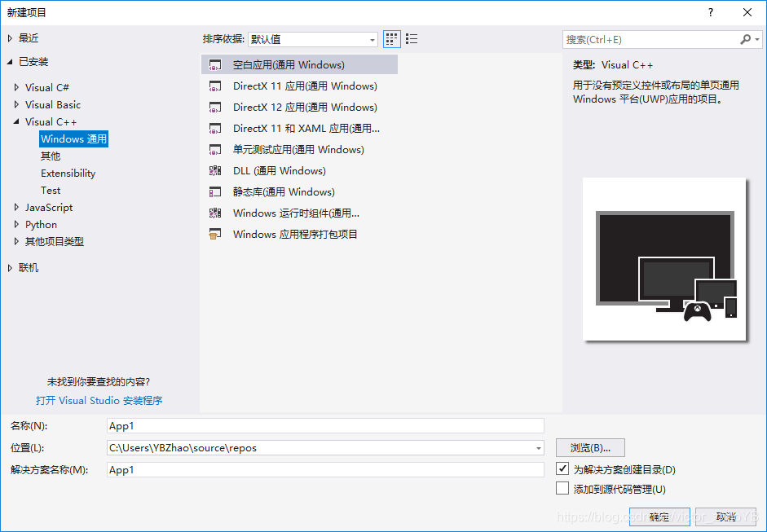Click the 单元测试应用 template icon

(215, 150)
